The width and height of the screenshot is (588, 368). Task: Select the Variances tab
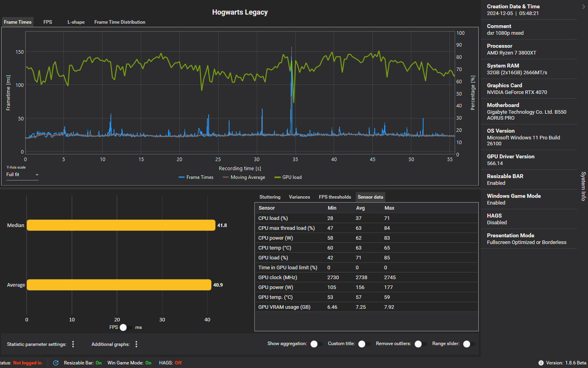point(299,197)
